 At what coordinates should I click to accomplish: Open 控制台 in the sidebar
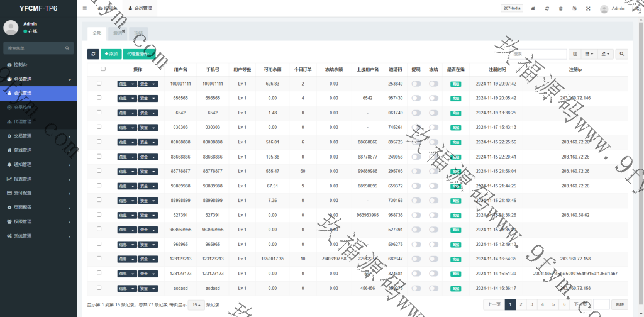(x=39, y=65)
